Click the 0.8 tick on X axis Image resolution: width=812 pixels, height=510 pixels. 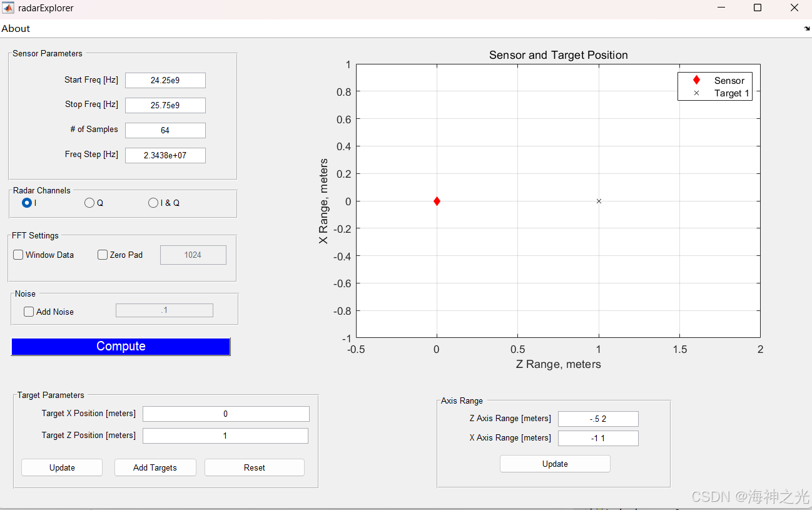(343, 92)
